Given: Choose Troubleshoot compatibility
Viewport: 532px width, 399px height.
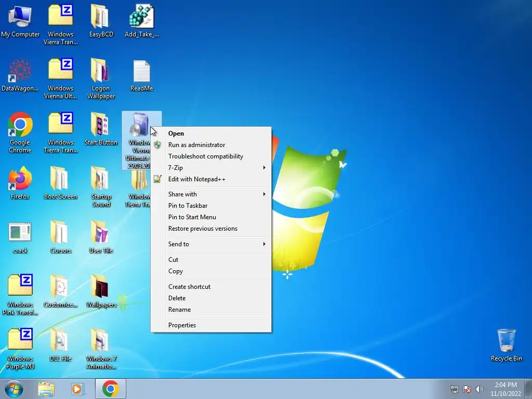Looking at the screenshot, I should point(211,156).
